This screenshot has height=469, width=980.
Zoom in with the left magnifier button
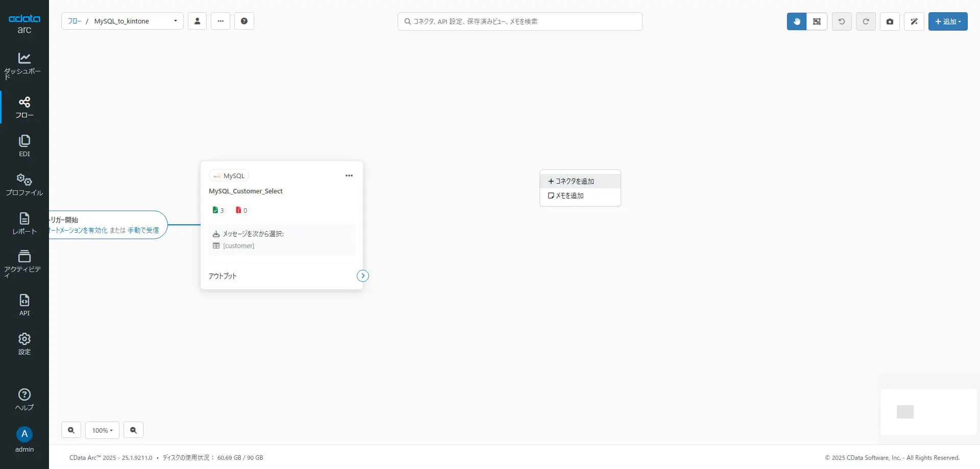click(x=71, y=430)
